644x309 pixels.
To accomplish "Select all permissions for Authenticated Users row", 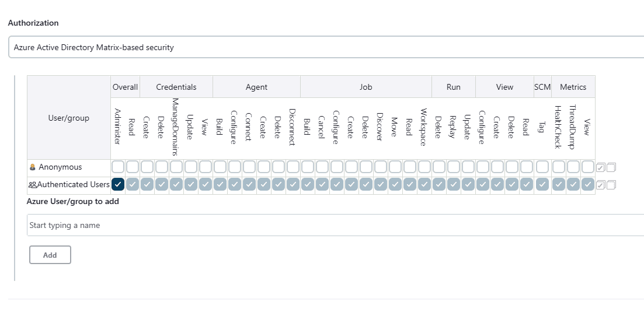I will click(x=600, y=185).
